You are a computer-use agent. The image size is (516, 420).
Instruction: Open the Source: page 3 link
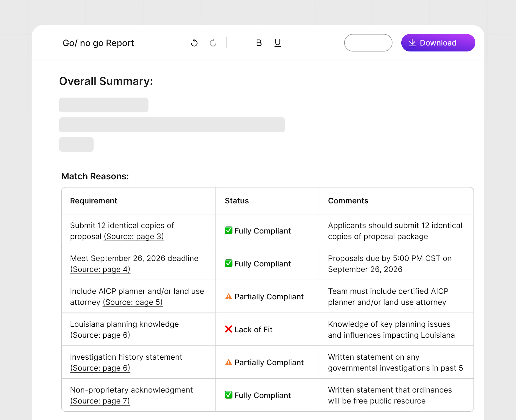click(134, 236)
